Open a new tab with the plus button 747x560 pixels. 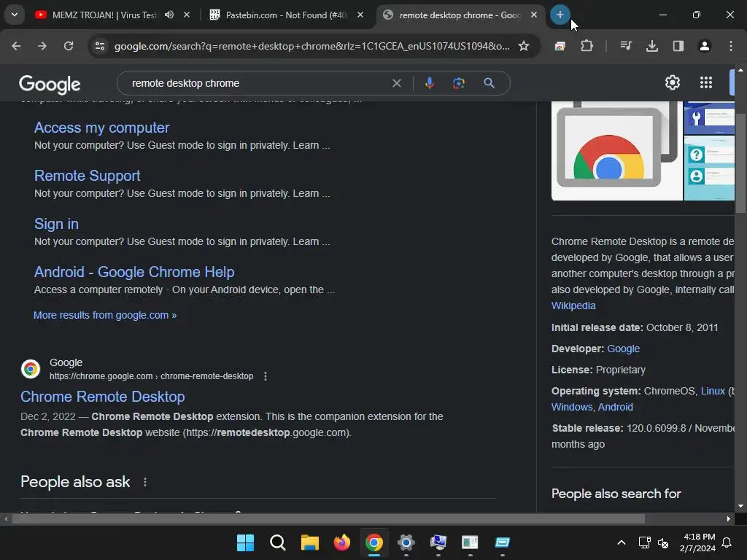pos(560,15)
